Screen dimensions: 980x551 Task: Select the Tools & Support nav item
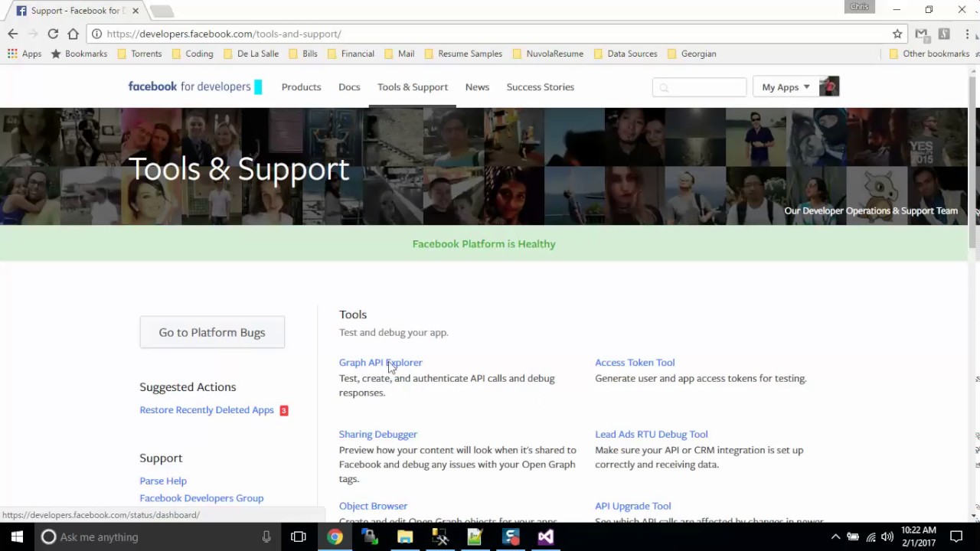pos(413,87)
